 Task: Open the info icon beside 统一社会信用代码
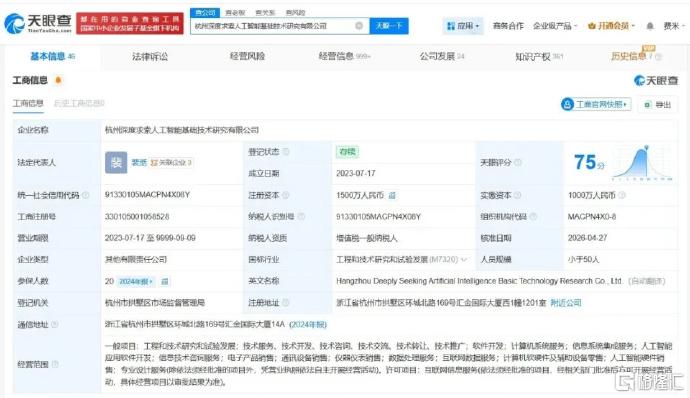[86, 195]
